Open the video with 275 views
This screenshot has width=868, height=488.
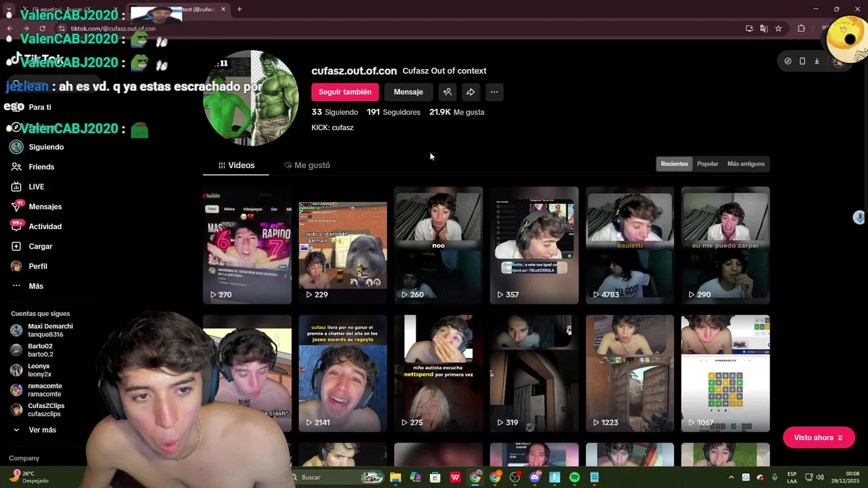439,373
